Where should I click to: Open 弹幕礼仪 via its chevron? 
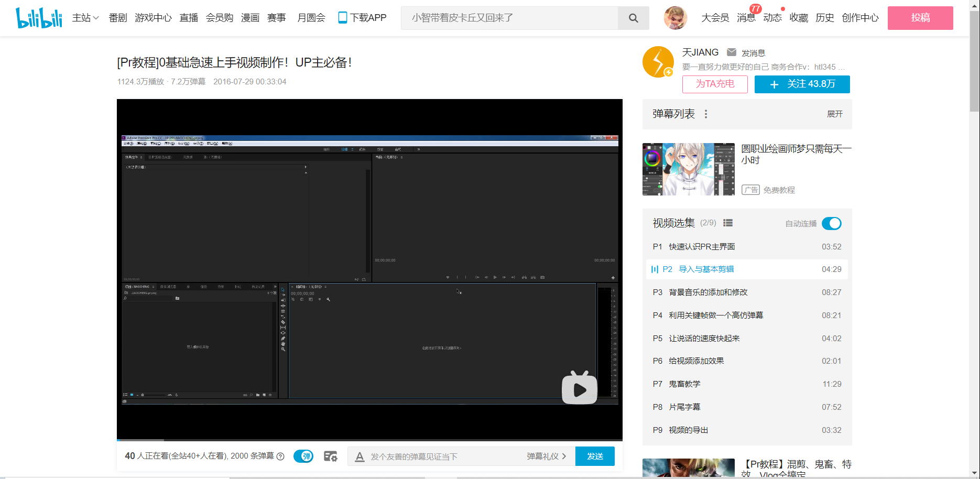tap(565, 456)
